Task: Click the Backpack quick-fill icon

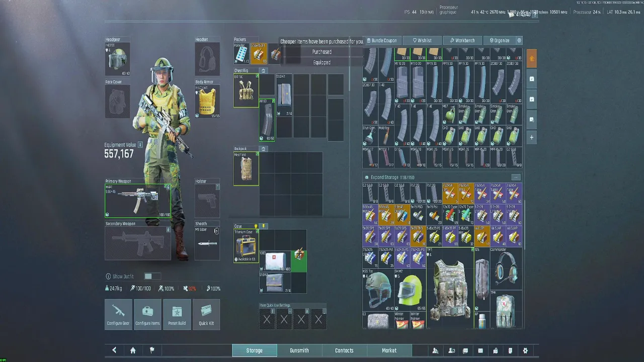Action: pyautogui.click(x=263, y=149)
